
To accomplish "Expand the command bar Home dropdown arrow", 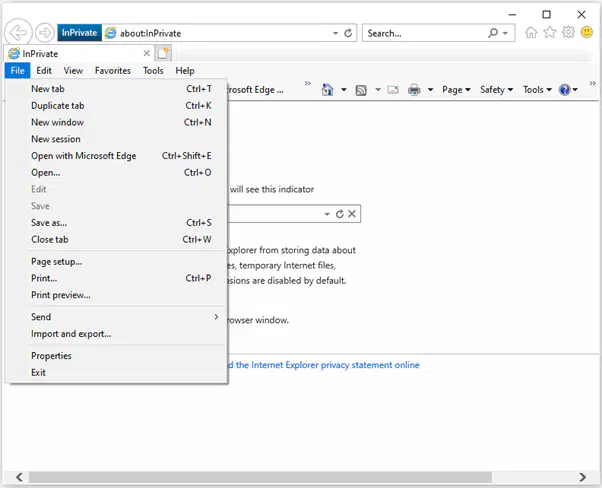I will click(x=344, y=90).
